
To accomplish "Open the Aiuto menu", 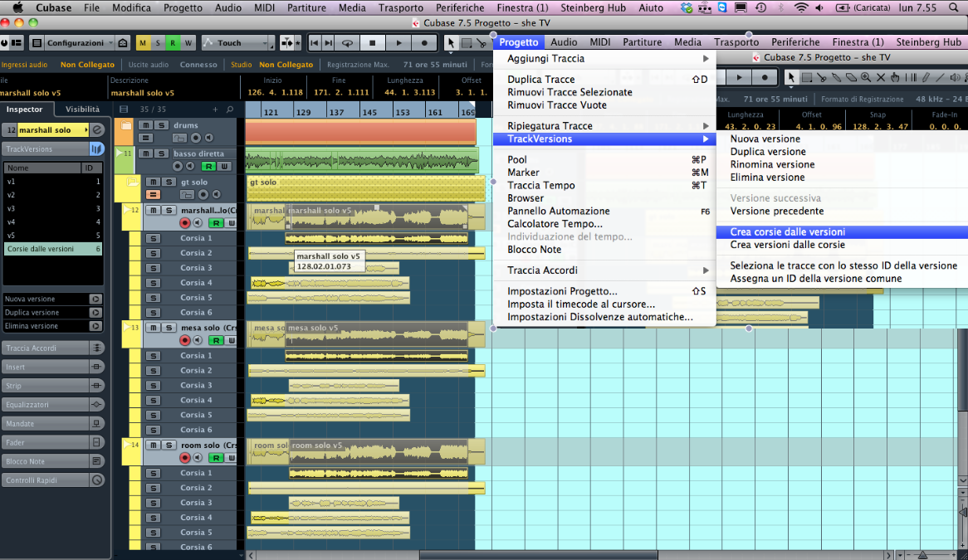I will pos(651,8).
